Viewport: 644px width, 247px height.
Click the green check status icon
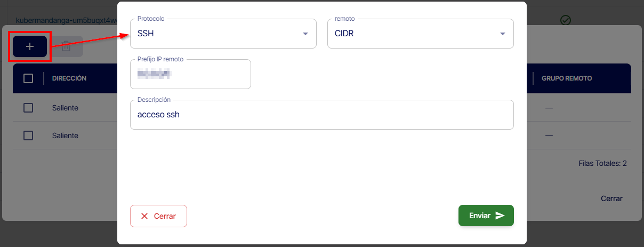coord(566,20)
